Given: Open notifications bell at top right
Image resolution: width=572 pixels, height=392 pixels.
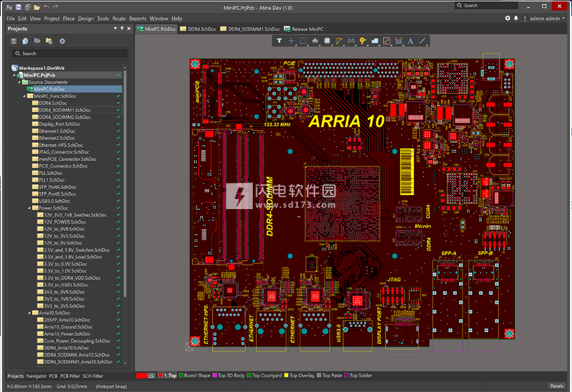Looking at the screenshot, I should [x=516, y=18].
